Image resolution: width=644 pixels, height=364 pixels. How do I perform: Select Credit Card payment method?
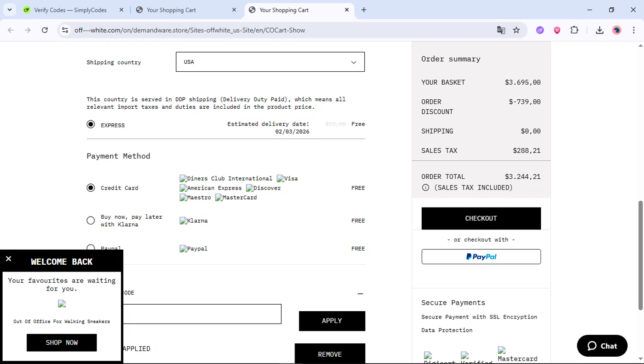point(91,188)
